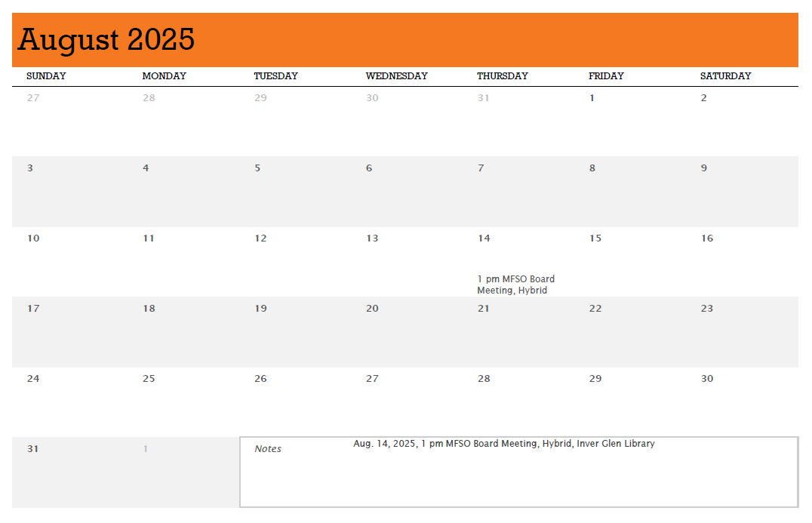This screenshot has height=523, width=812.
Task: Select the date August 11
Action: pyautogui.click(x=149, y=238)
